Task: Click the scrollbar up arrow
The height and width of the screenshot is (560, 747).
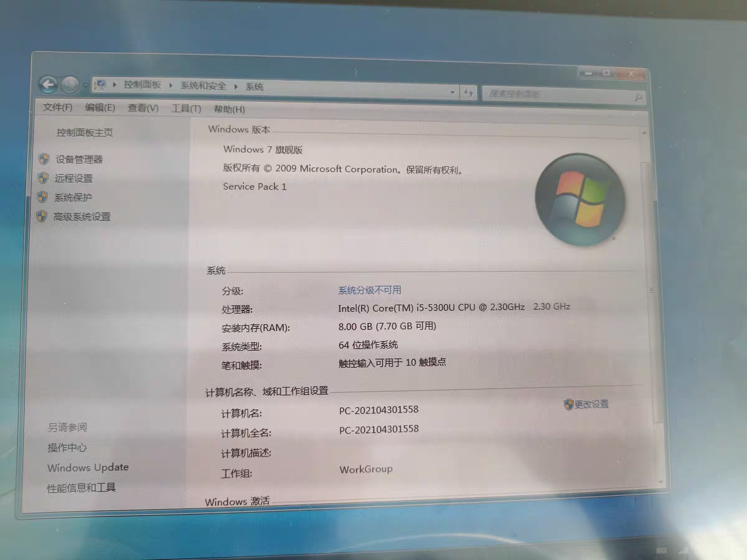Action: (x=644, y=134)
